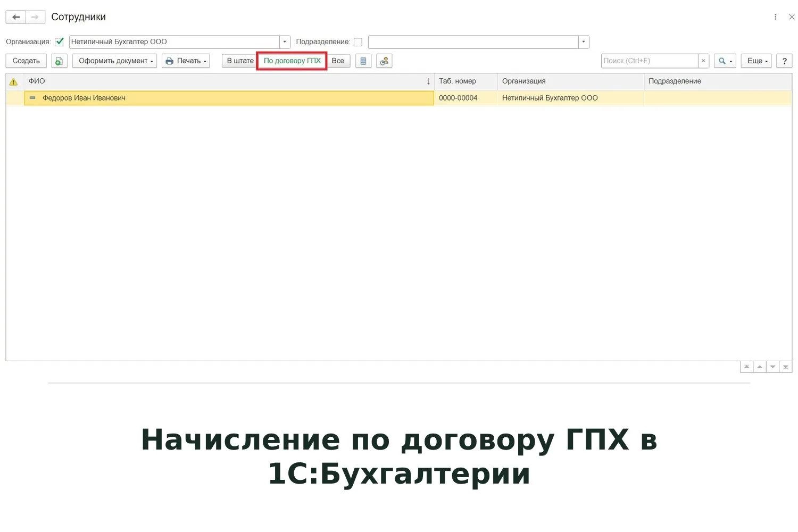Uncheck the Организация filter checkbox
Image resolution: width=798 pixels, height=532 pixels.
click(x=60, y=42)
